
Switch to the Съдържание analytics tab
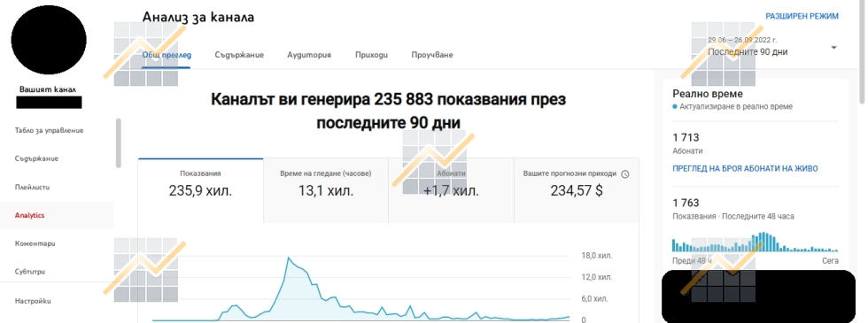point(239,55)
